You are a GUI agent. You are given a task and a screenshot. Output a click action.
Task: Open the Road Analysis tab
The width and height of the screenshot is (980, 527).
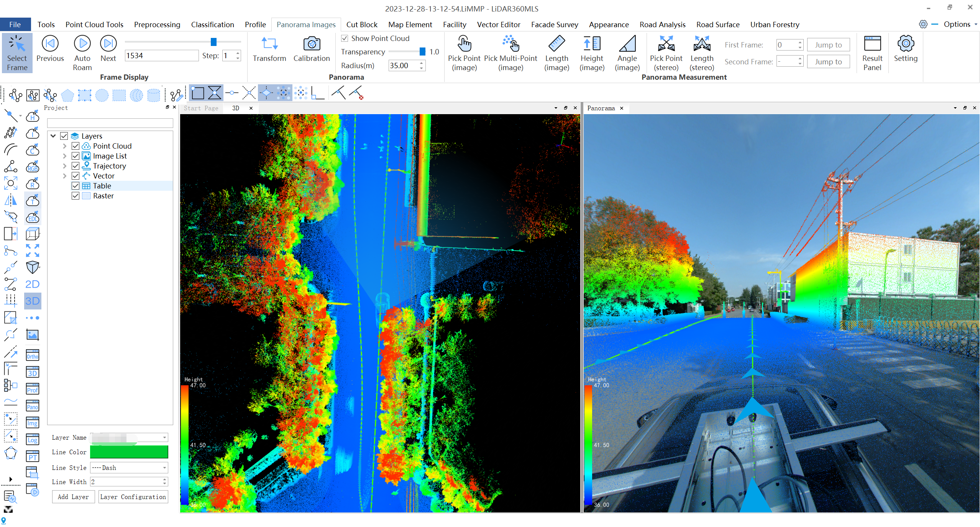tap(662, 25)
